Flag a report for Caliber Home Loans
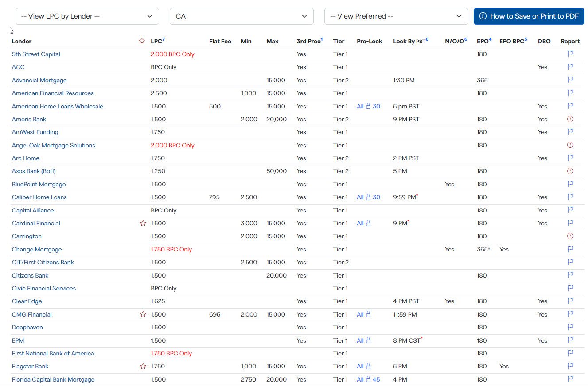This screenshot has height=390, width=588. point(570,197)
